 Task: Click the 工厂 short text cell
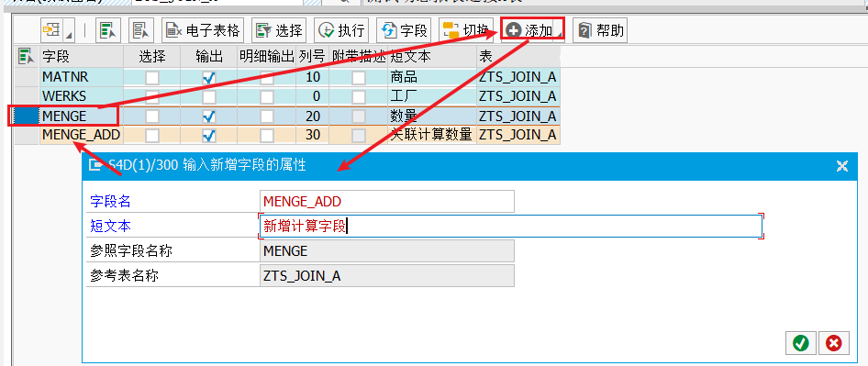432,96
